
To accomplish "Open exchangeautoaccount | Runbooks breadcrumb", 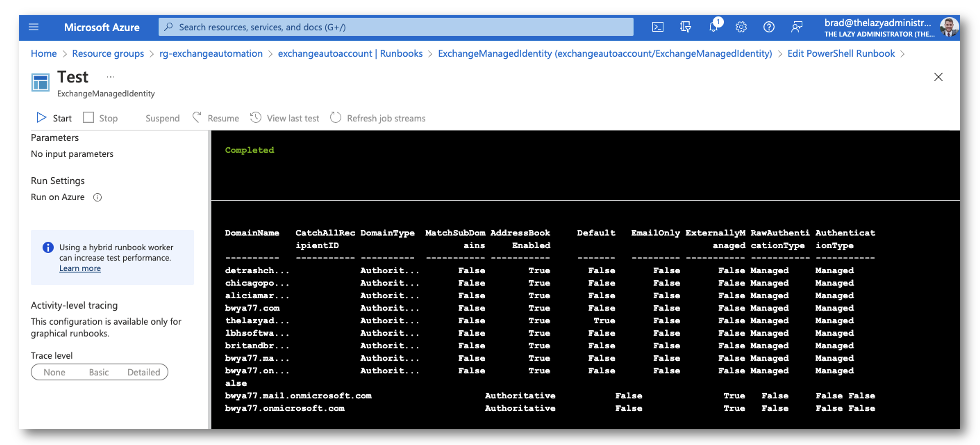I will point(351,54).
